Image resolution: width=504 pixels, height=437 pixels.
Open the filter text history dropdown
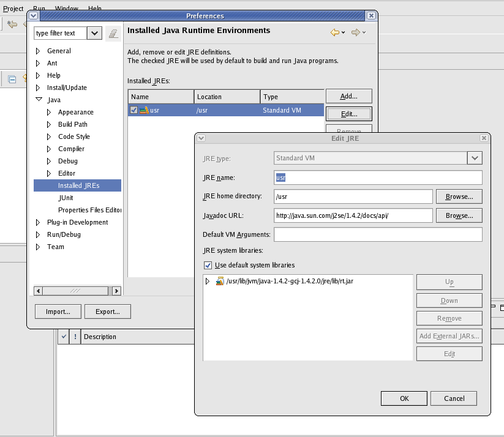tap(94, 34)
